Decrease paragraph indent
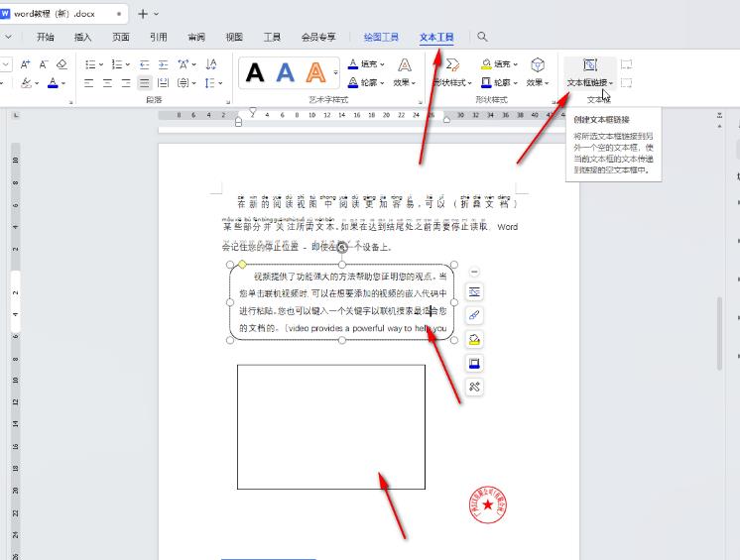The width and height of the screenshot is (740, 560). tap(145, 64)
